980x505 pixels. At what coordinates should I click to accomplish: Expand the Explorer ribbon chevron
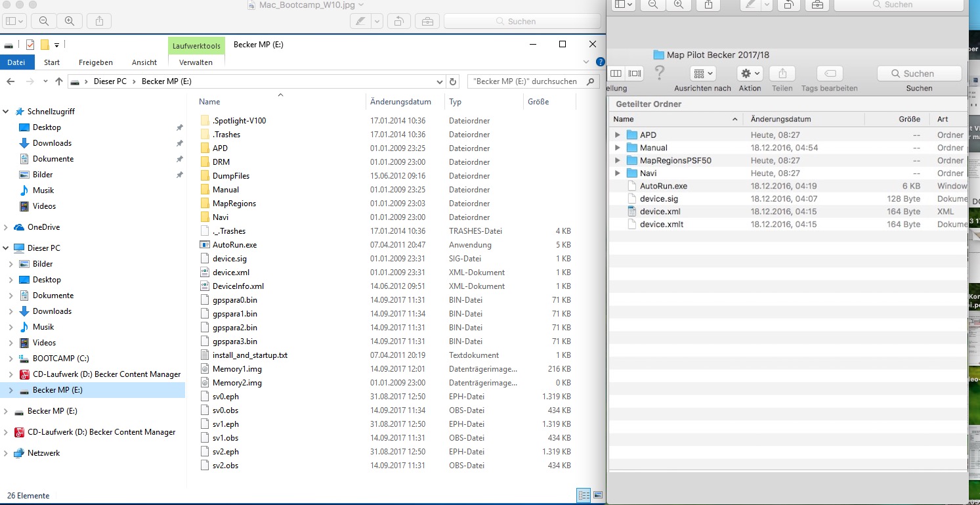pos(587,62)
